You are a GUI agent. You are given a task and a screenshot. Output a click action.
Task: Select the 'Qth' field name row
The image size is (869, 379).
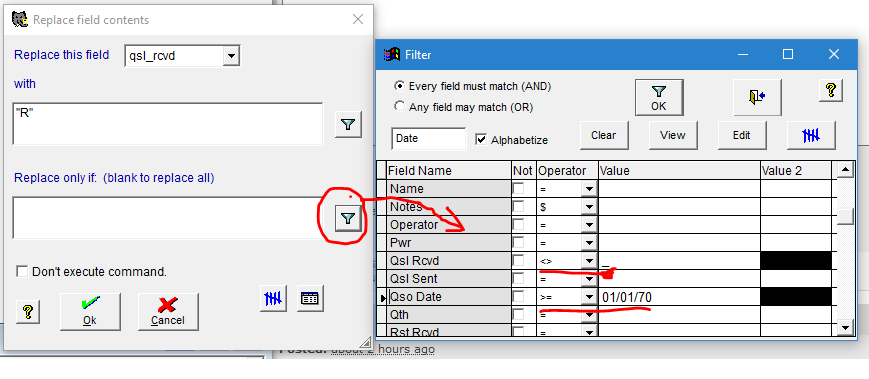tap(448, 315)
